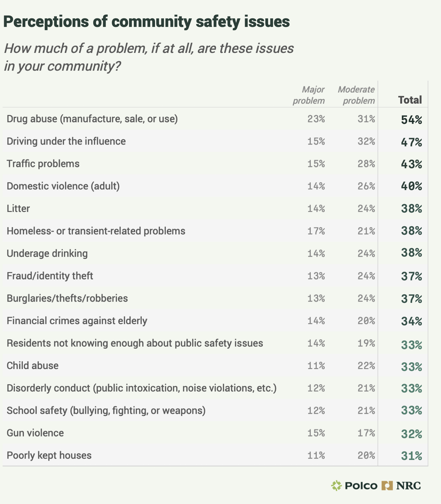
Task: Click the Moderate problem column header
Action: point(356,95)
